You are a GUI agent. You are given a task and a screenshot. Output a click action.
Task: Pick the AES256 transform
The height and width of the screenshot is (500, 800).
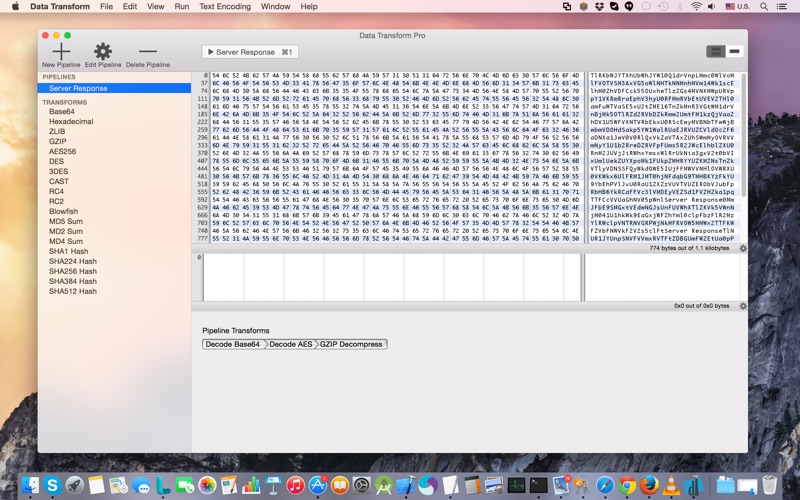[63, 151]
